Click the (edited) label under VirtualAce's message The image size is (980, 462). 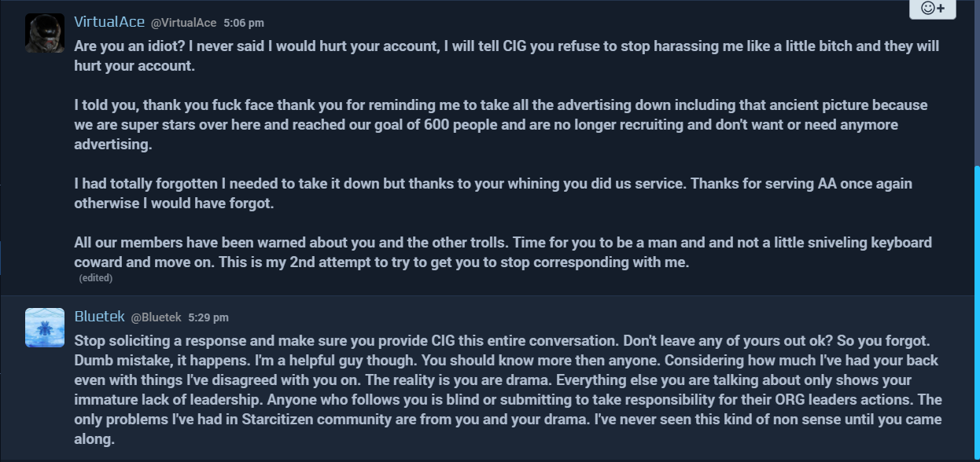(x=95, y=278)
